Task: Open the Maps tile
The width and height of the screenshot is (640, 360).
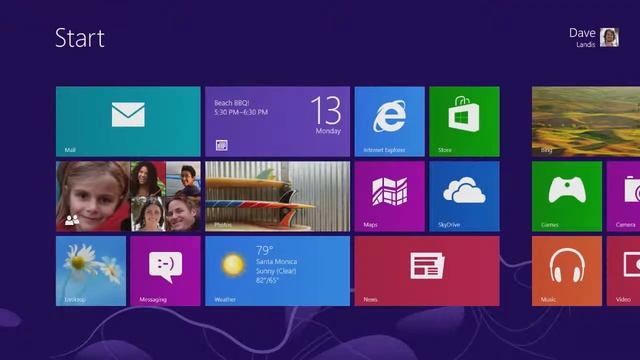Action: 390,196
